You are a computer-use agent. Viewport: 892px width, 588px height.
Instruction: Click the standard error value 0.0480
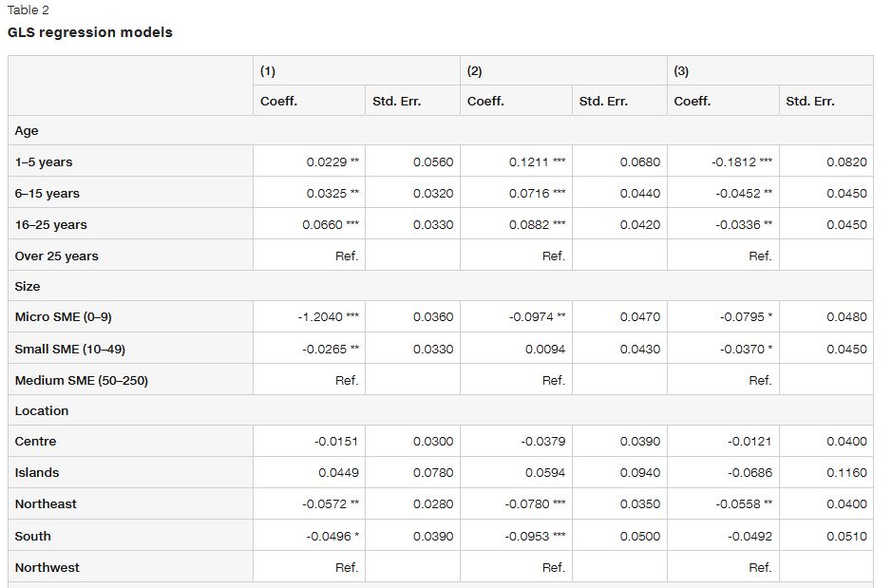[846, 316]
